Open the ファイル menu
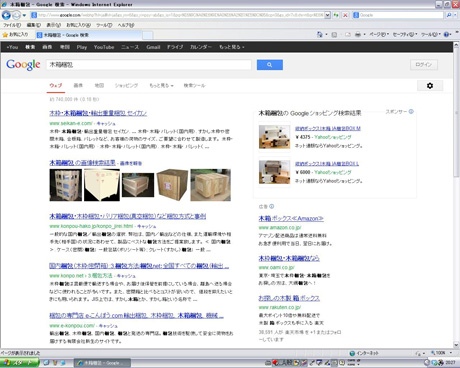460x368 pixels. [12, 25]
